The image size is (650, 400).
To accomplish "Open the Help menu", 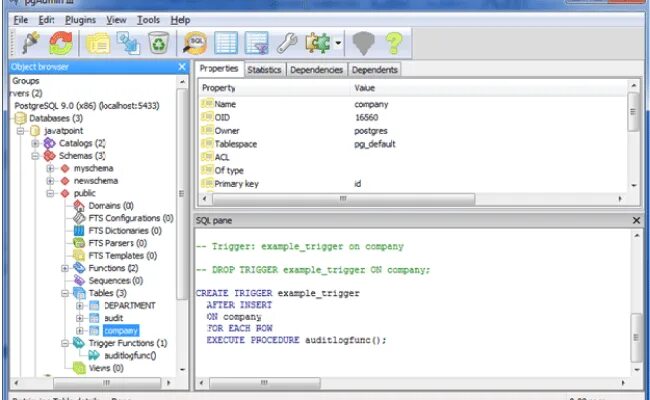I will pyautogui.click(x=180, y=20).
